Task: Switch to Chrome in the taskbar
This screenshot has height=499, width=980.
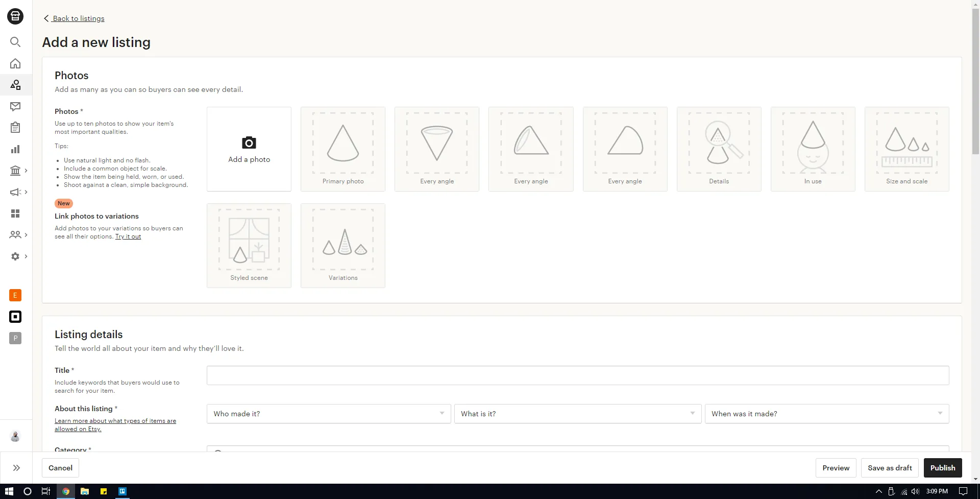Action: [66, 491]
